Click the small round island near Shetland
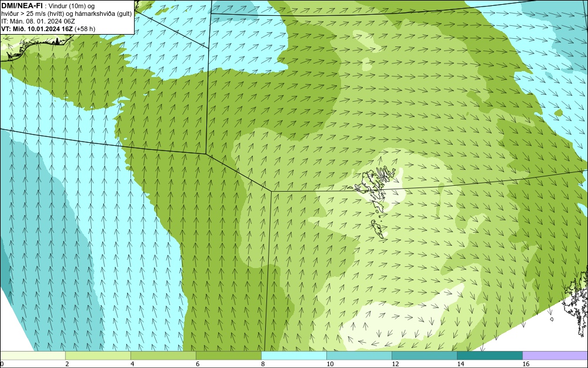This screenshot has height=368, width=588. [x=552, y=319]
